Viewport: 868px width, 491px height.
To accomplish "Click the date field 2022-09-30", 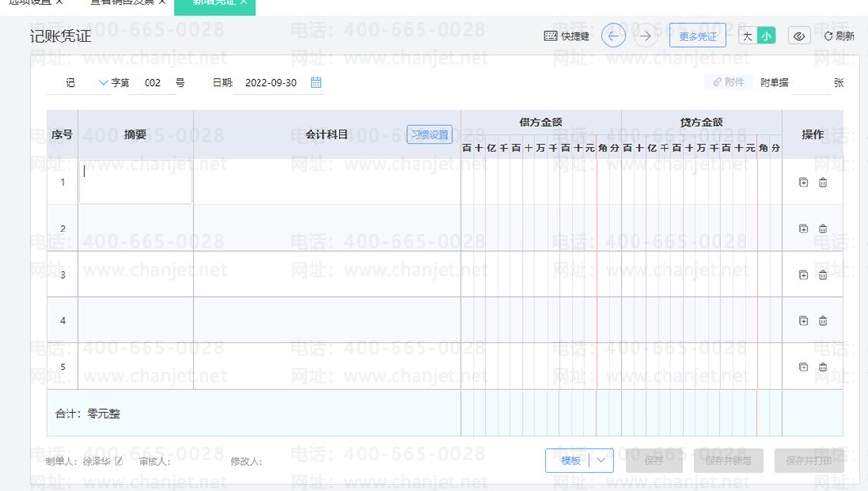I will (271, 83).
